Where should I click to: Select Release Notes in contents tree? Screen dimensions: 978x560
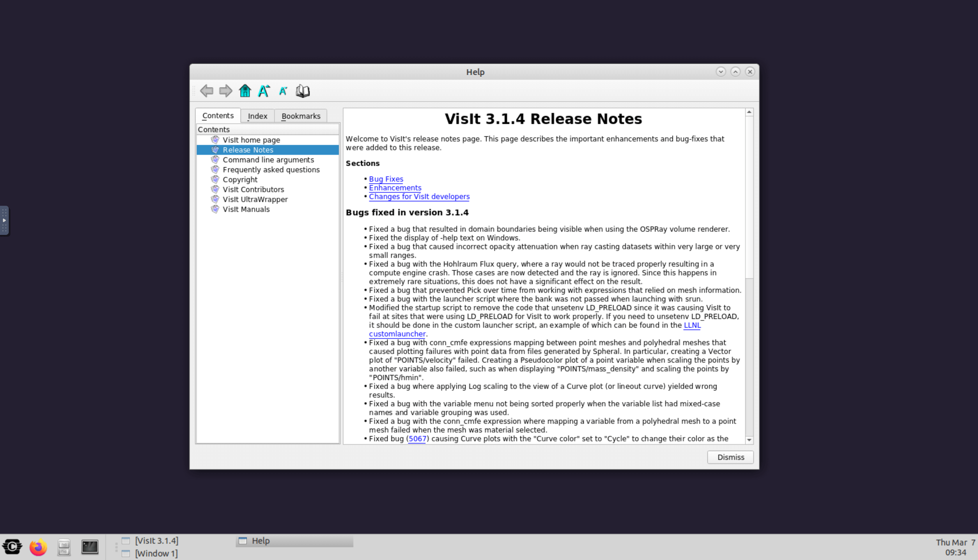pyautogui.click(x=248, y=150)
